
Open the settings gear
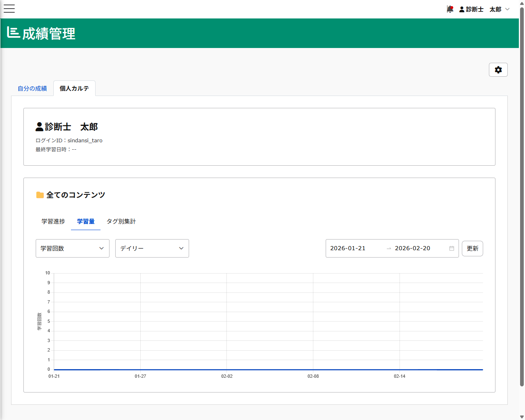(498, 70)
